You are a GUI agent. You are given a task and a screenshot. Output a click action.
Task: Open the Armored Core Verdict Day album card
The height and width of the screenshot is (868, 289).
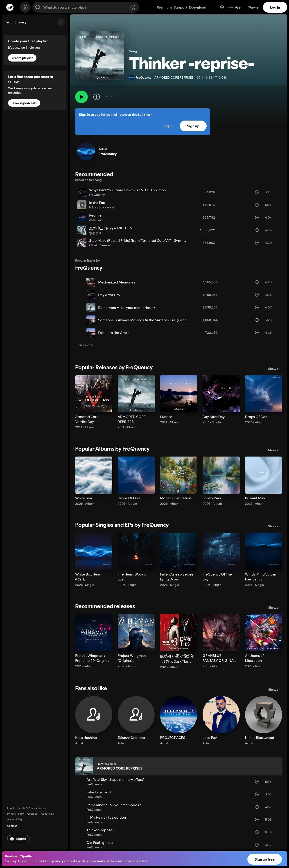point(94,402)
